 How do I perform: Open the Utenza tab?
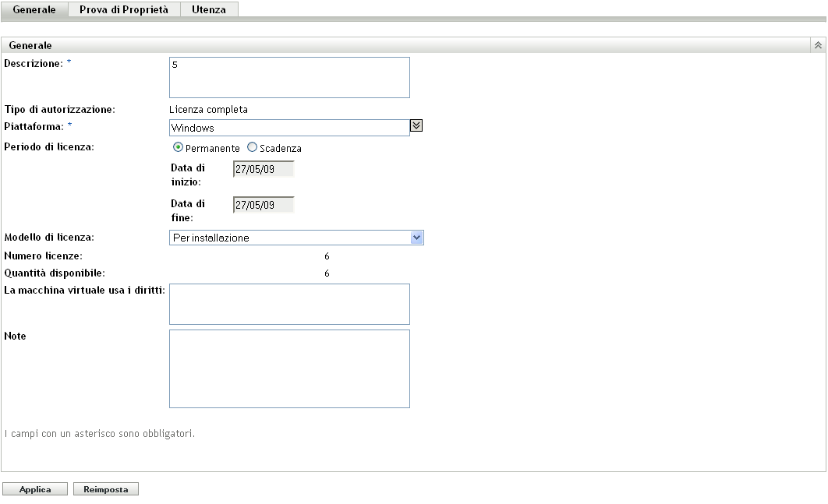(x=209, y=9)
